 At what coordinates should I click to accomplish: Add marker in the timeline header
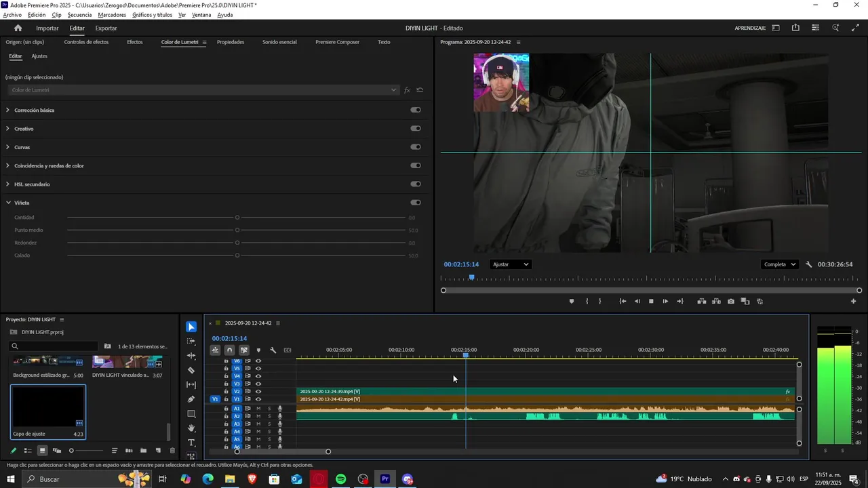[x=258, y=350]
